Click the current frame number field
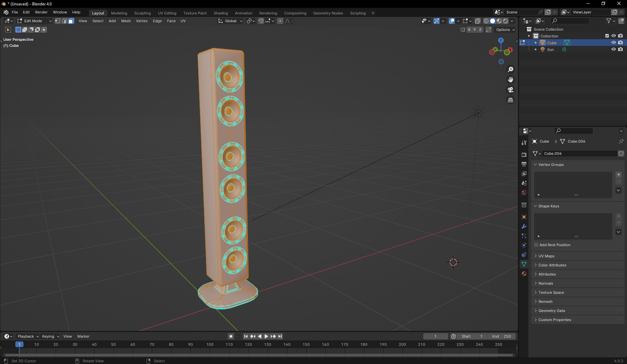This screenshot has height=364, width=627. pos(435,336)
